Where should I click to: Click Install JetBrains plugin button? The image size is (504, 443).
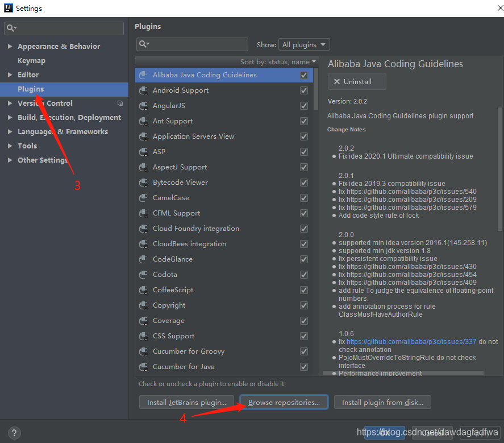coord(186,403)
